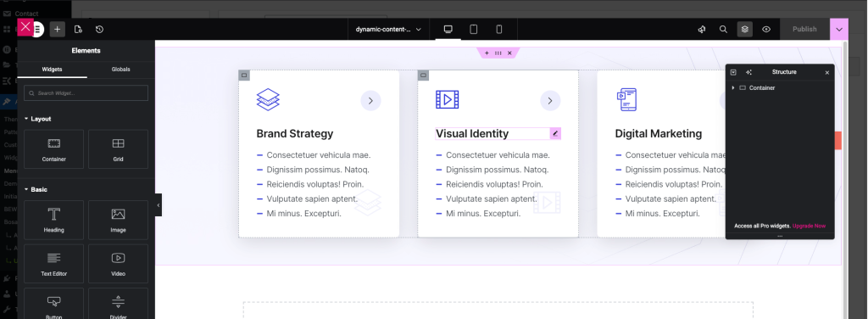Delete container via handle X icon
868x319 pixels.
509,53
